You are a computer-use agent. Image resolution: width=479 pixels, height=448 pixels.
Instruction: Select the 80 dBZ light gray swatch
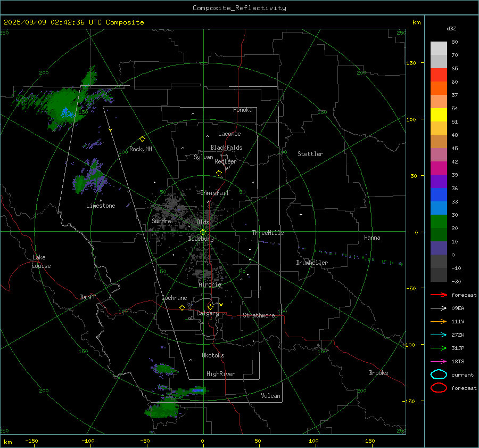pos(439,48)
